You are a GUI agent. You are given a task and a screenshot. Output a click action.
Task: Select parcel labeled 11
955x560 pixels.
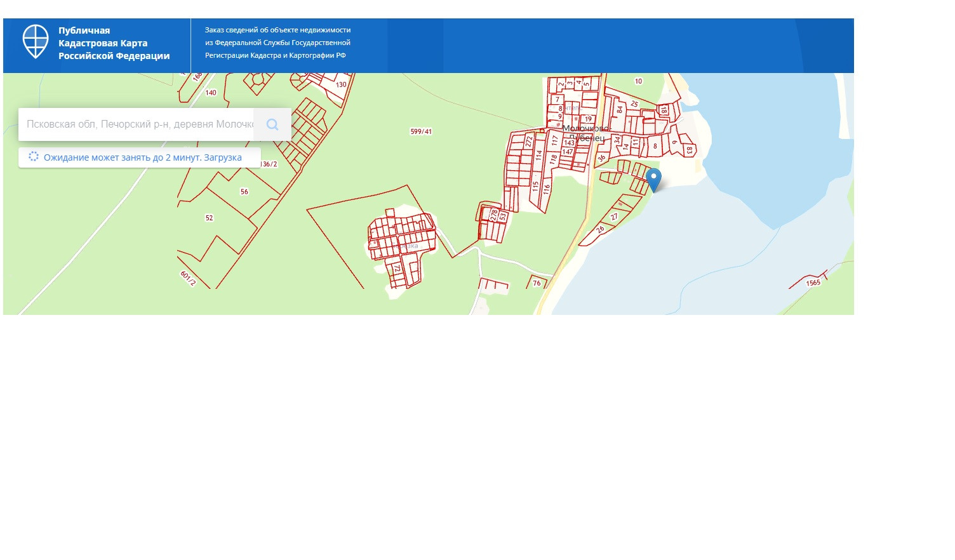(636, 143)
